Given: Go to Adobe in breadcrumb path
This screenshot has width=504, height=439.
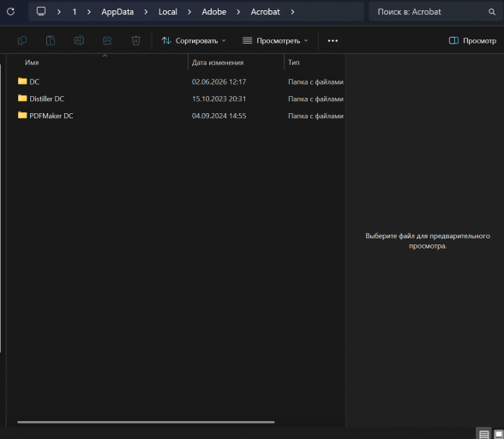Looking at the screenshot, I should tap(214, 12).
